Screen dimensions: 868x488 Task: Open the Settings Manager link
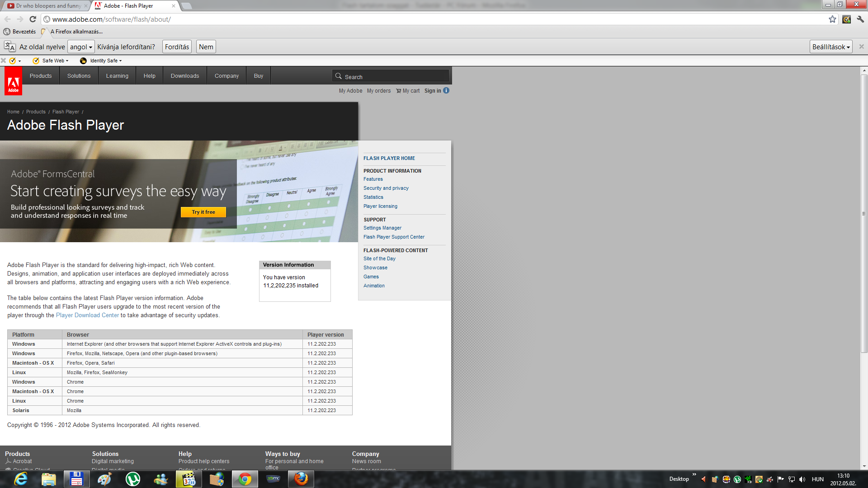click(x=382, y=228)
